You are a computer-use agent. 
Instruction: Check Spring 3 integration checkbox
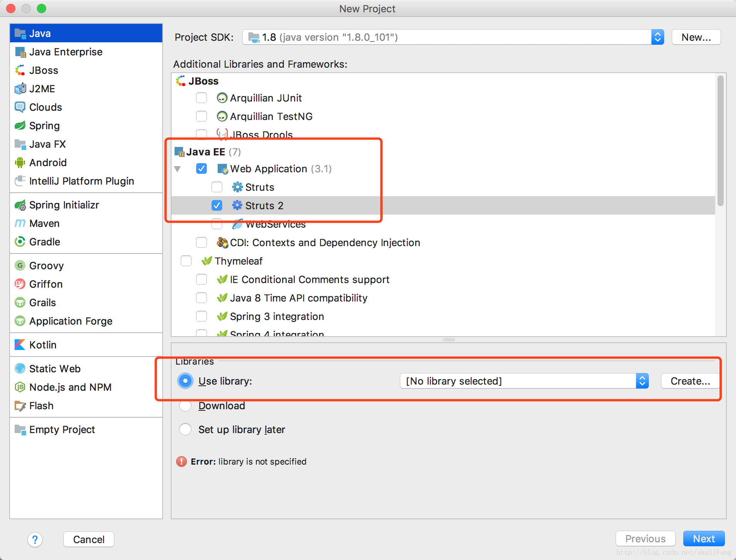pyautogui.click(x=201, y=316)
